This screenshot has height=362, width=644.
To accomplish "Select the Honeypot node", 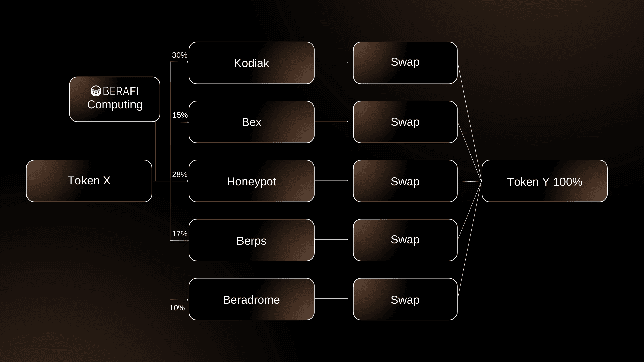I will [x=251, y=181].
